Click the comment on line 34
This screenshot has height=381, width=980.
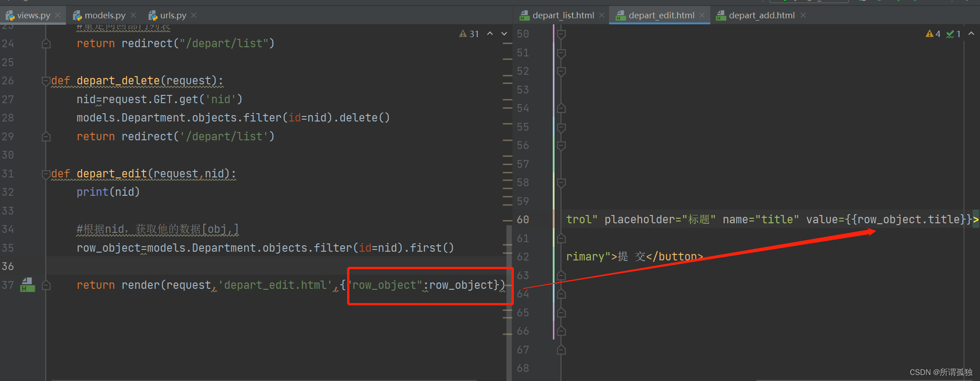[x=158, y=229]
